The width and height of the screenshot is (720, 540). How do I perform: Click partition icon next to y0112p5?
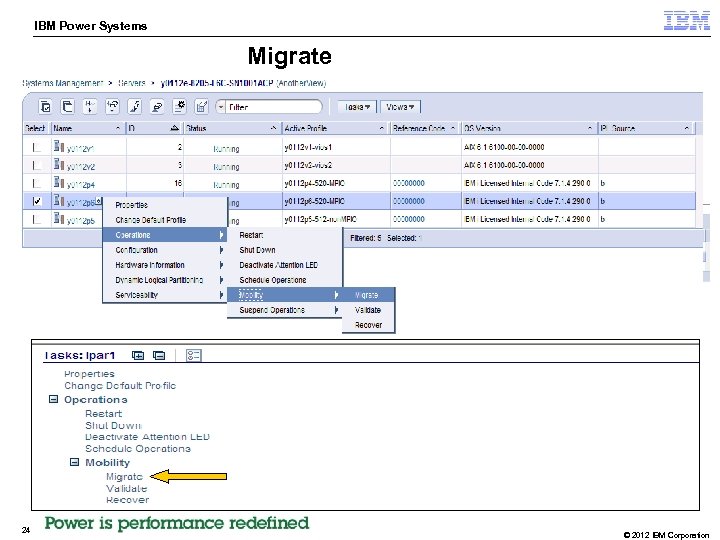[59, 218]
